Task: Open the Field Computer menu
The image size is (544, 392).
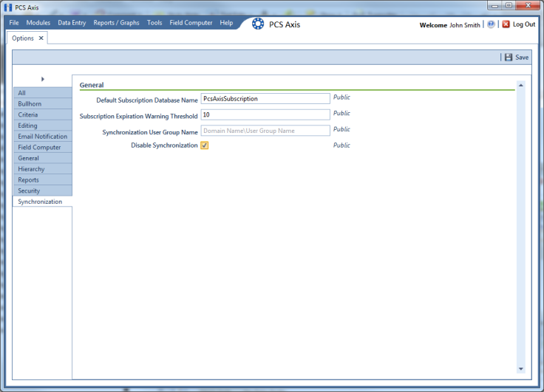Action: [x=191, y=23]
